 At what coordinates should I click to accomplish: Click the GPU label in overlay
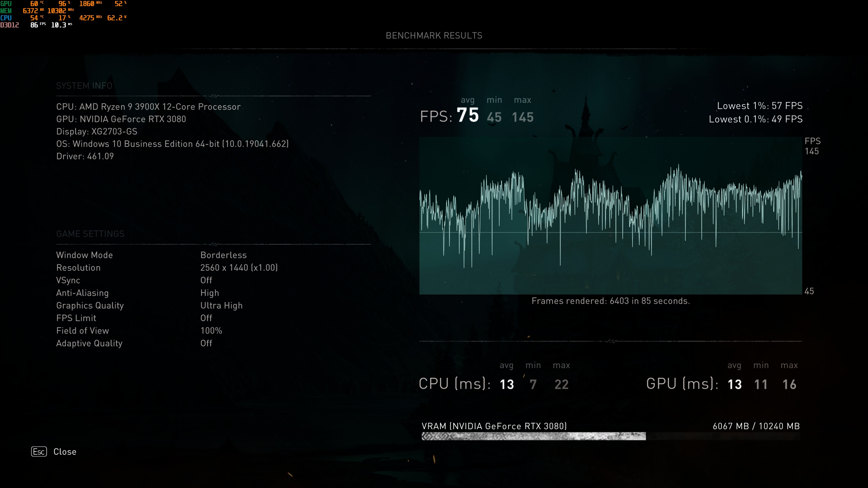6,4
